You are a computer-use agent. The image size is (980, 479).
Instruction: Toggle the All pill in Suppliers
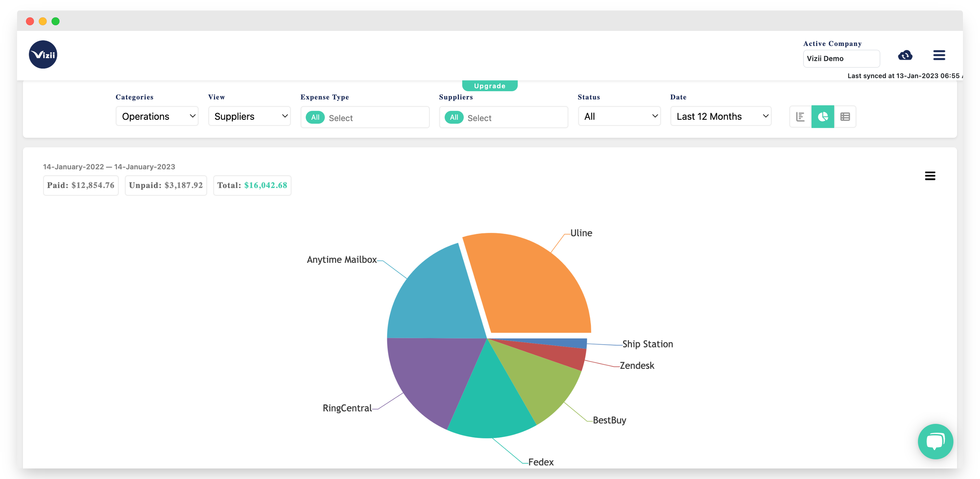454,117
